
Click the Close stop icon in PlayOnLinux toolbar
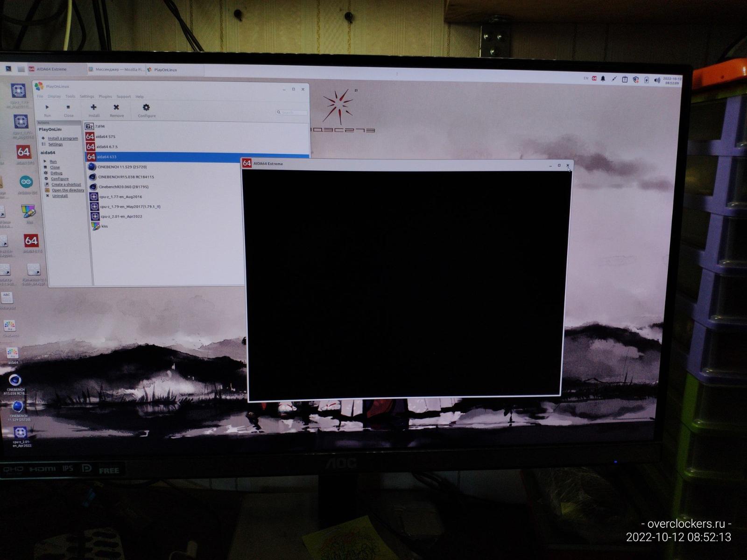point(68,107)
